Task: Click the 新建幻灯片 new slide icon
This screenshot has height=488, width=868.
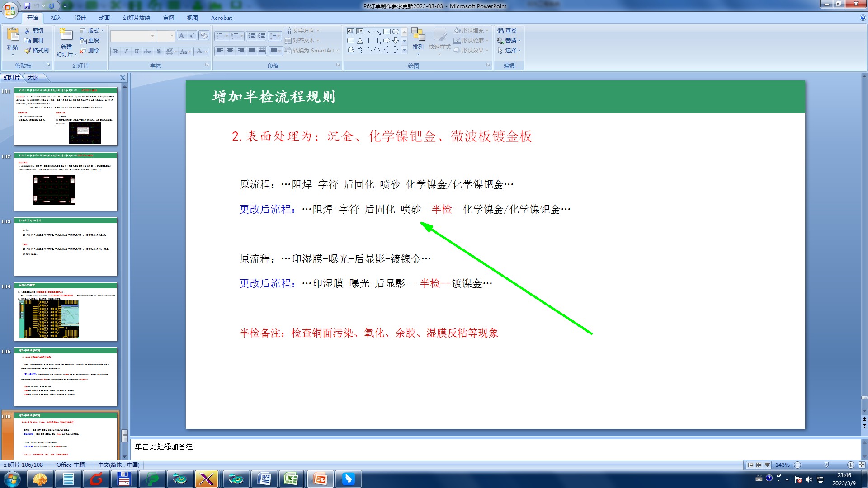Action: [x=66, y=35]
